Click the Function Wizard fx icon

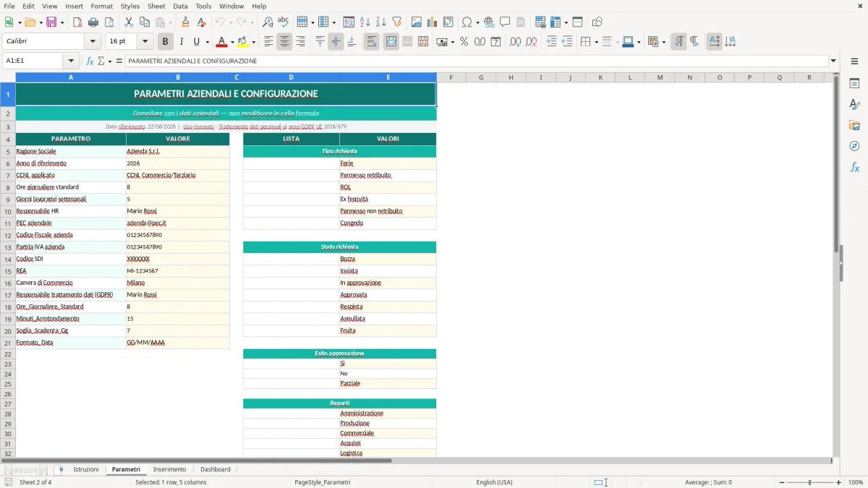[x=90, y=61]
